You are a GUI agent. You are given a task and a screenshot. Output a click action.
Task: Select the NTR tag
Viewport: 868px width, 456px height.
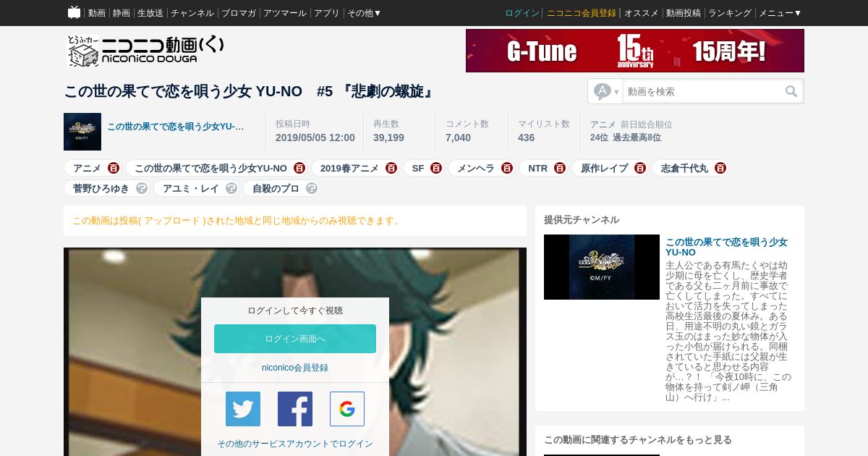pyautogui.click(x=538, y=168)
